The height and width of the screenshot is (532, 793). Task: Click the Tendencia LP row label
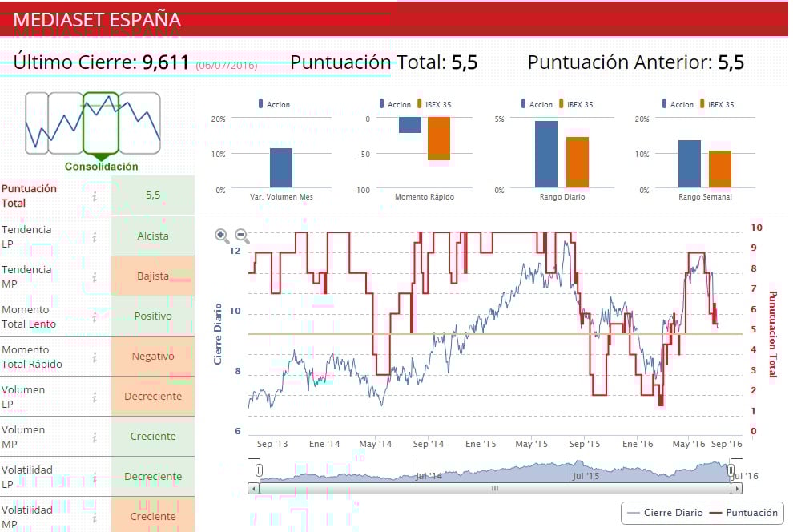(x=26, y=236)
